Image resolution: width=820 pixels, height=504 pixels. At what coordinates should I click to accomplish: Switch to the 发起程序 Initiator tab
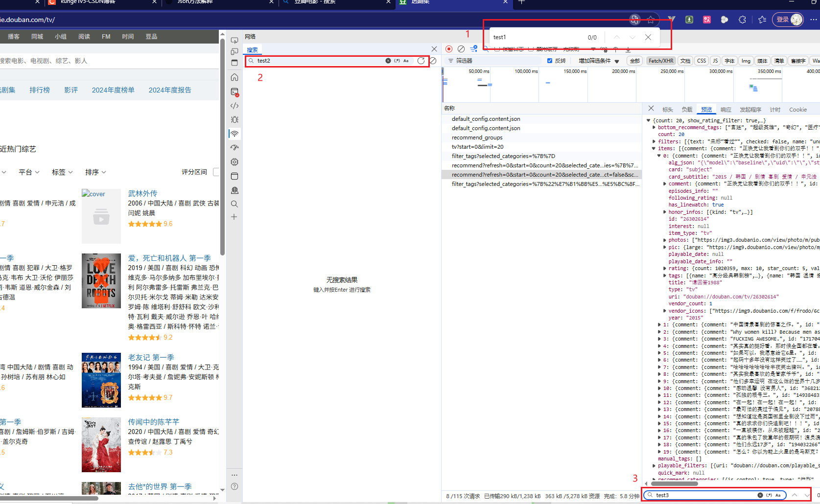[750, 110]
